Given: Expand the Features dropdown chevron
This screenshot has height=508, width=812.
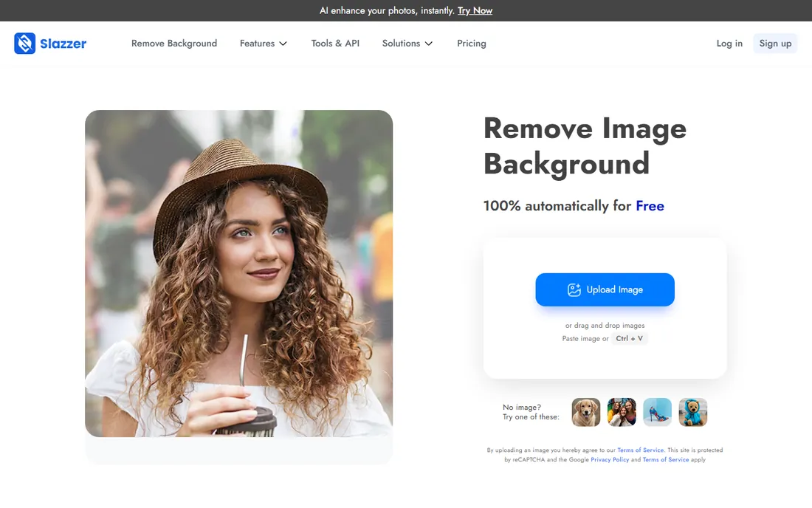Looking at the screenshot, I should tap(283, 44).
